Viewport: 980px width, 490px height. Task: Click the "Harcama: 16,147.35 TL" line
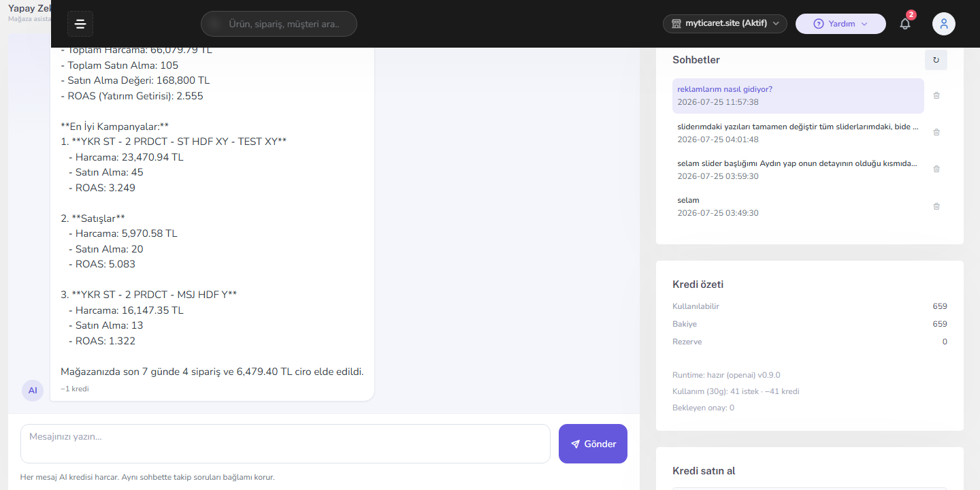pyautogui.click(x=126, y=310)
